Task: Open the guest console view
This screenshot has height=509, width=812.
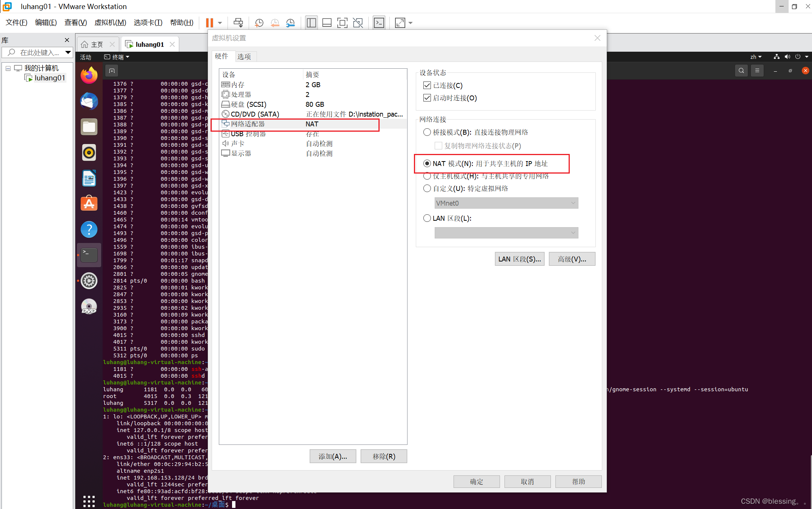Action: pyautogui.click(x=379, y=23)
